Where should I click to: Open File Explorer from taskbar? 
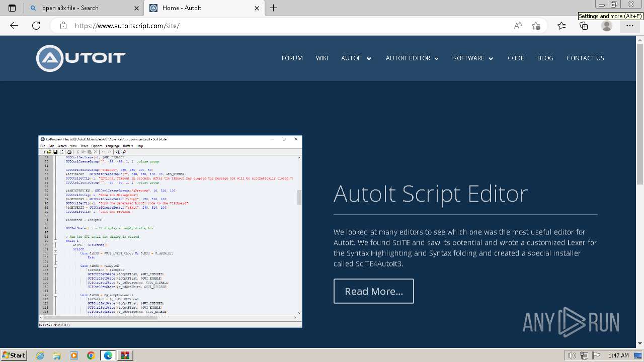pyautogui.click(x=57, y=355)
